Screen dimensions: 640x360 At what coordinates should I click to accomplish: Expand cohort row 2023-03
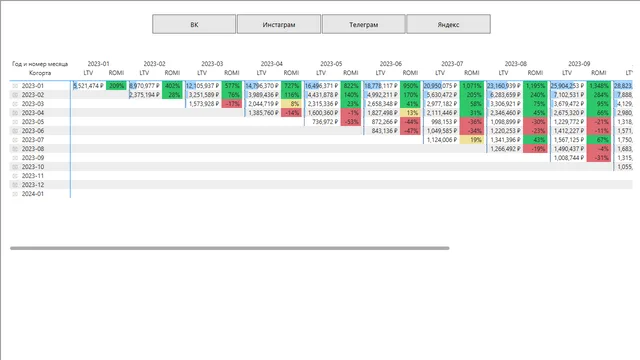click(15, 104)
